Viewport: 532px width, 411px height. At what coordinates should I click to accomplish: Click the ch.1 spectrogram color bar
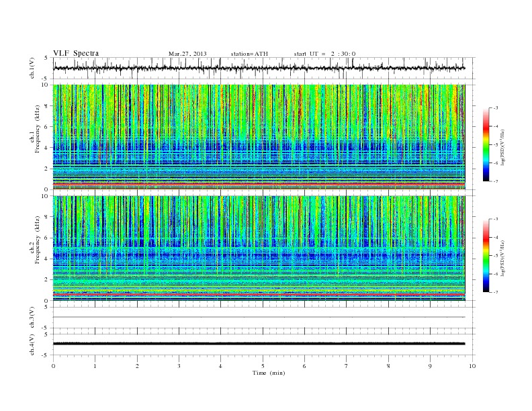point(486,144)
